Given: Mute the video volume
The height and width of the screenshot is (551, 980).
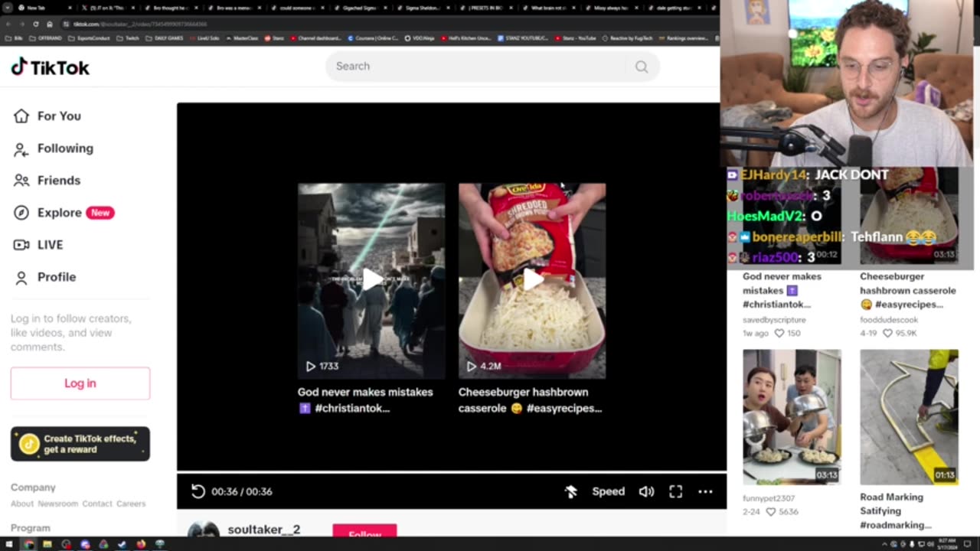Looking at the screenshot, I should coord(646,491).
